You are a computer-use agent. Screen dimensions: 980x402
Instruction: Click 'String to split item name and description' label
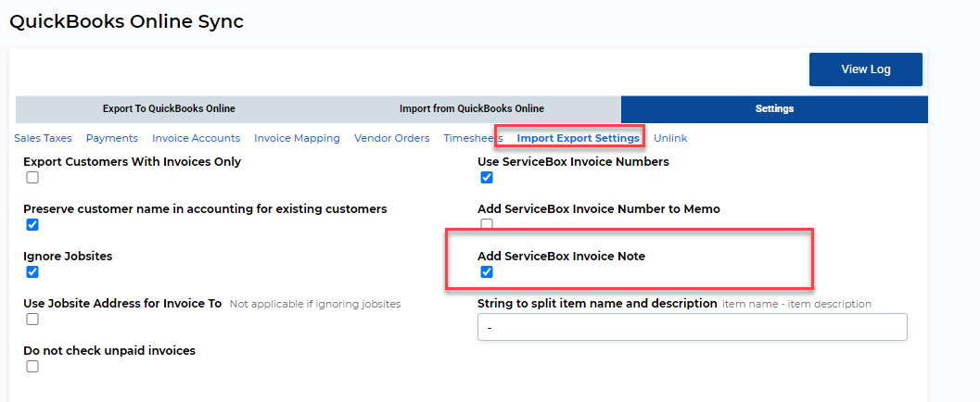coord(597,304)
